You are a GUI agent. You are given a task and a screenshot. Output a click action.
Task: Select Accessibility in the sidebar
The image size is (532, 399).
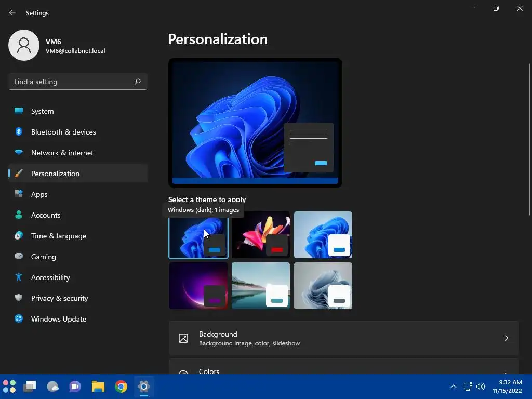(78, 277)
